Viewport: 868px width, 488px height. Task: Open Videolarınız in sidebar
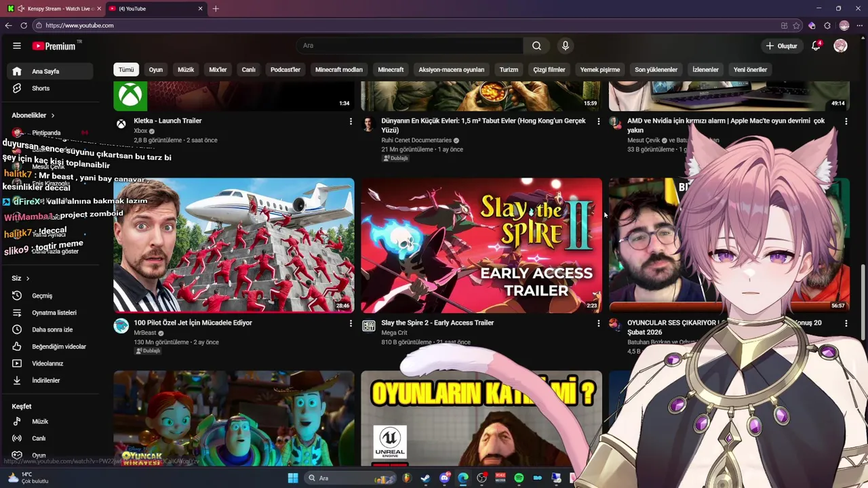(x=50, y=363)
